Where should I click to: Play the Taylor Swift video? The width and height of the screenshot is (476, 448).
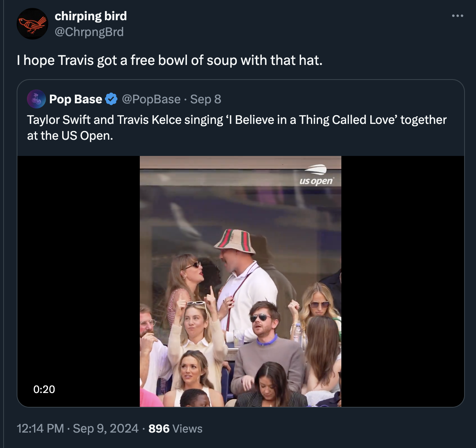click(240, 281)
